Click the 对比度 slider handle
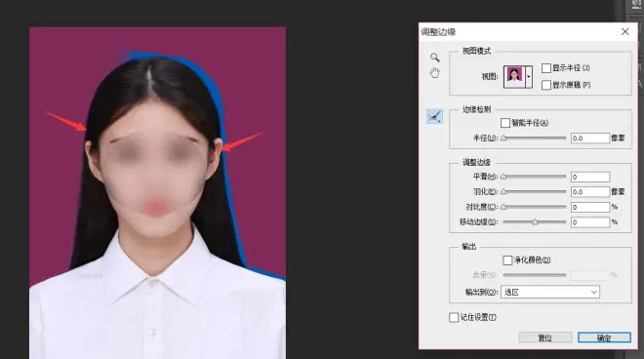 click(503, 207)
